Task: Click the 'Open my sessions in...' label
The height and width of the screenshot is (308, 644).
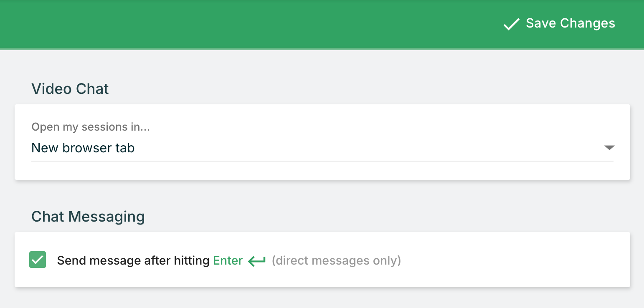Action: [91, 127]
